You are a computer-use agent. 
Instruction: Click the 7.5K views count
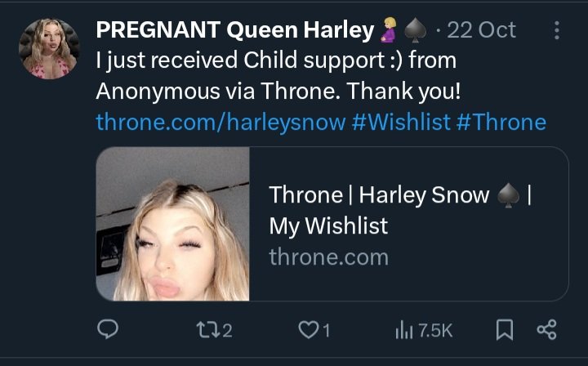tap(434, 330)
